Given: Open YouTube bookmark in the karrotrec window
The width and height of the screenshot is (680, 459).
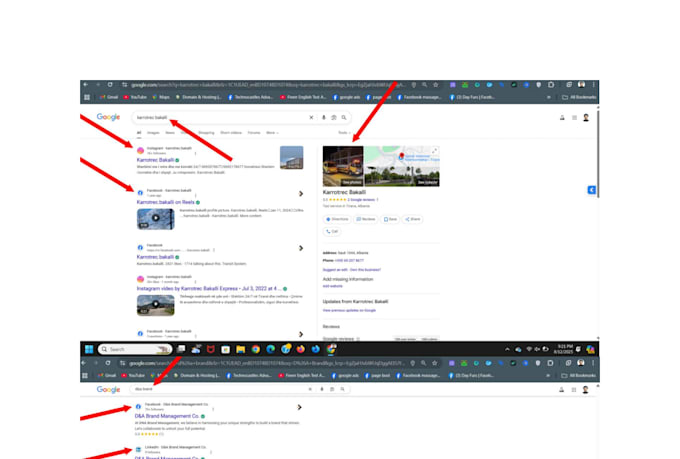Looking at the screenshot, I should (x=135, y=97).
